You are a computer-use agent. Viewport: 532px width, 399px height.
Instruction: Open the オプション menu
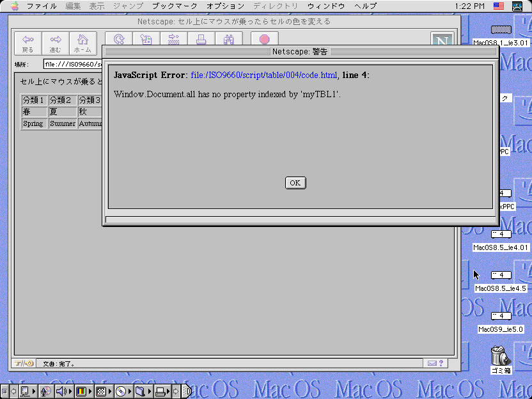click(225, 6)
